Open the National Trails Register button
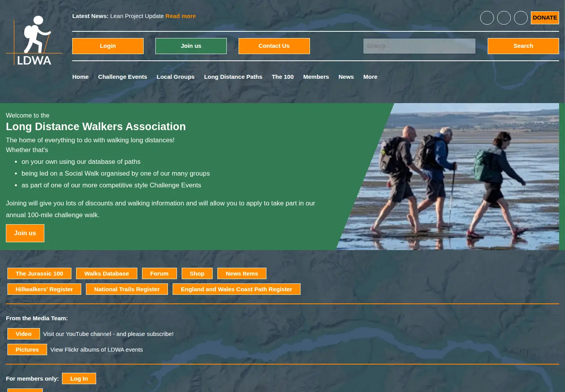Viewport: 565px width, 392px height. click(x=127, y=289)
